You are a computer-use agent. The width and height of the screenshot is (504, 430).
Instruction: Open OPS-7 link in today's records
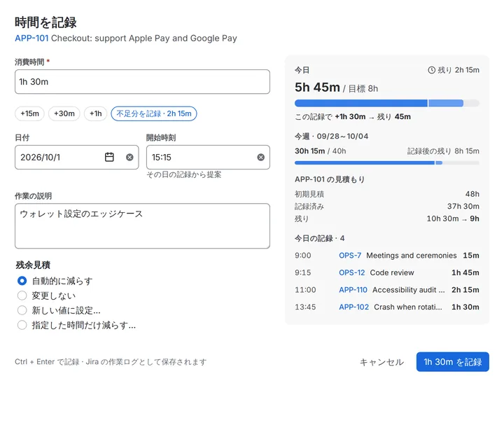coord(350,256)
